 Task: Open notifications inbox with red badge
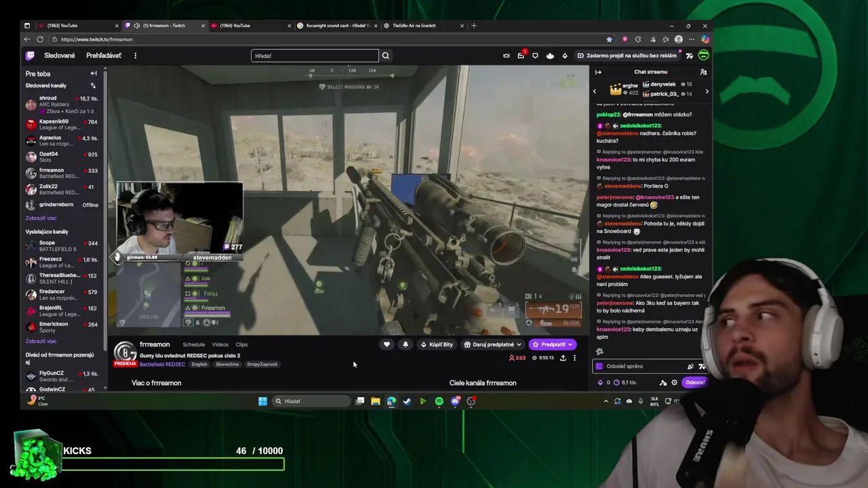[521, 56]
